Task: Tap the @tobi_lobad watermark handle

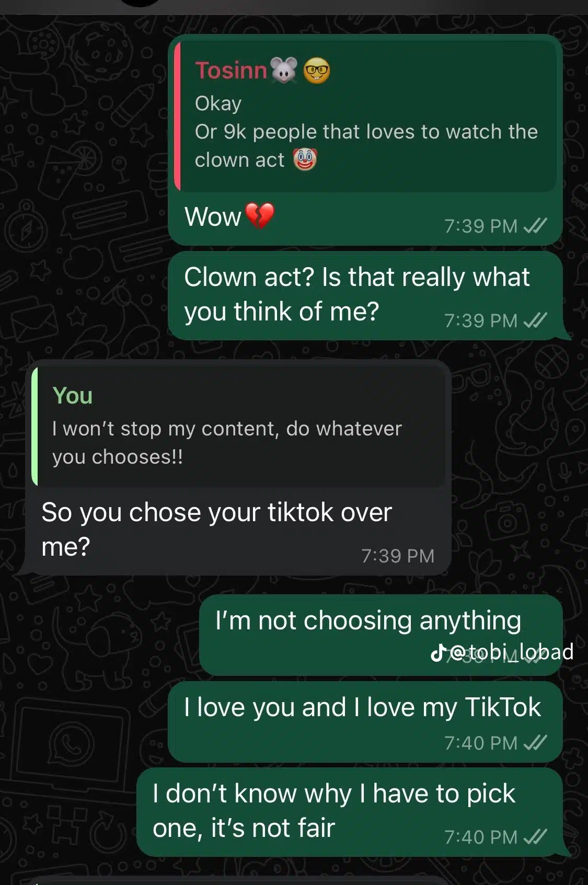Action: [511, 652]
